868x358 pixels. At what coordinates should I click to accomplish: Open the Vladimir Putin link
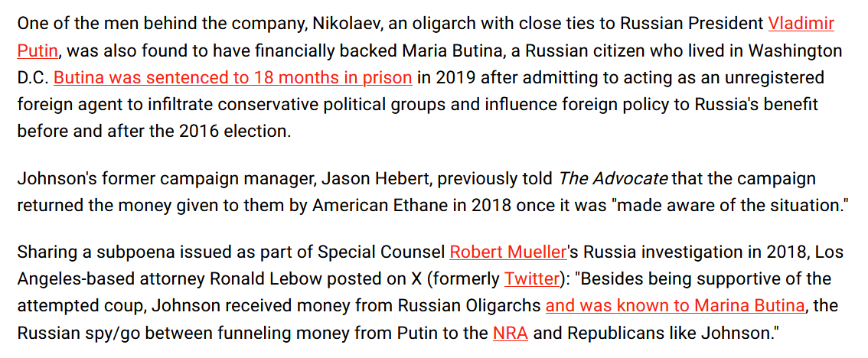801,24
